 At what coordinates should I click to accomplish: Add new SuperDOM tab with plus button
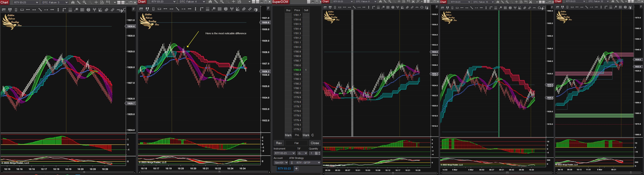[x=296, y=168]
